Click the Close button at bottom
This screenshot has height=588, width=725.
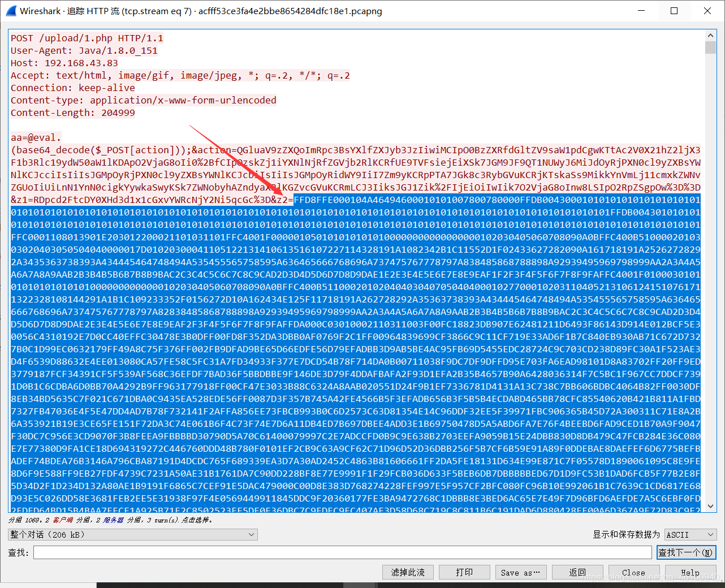click(633, 572)
